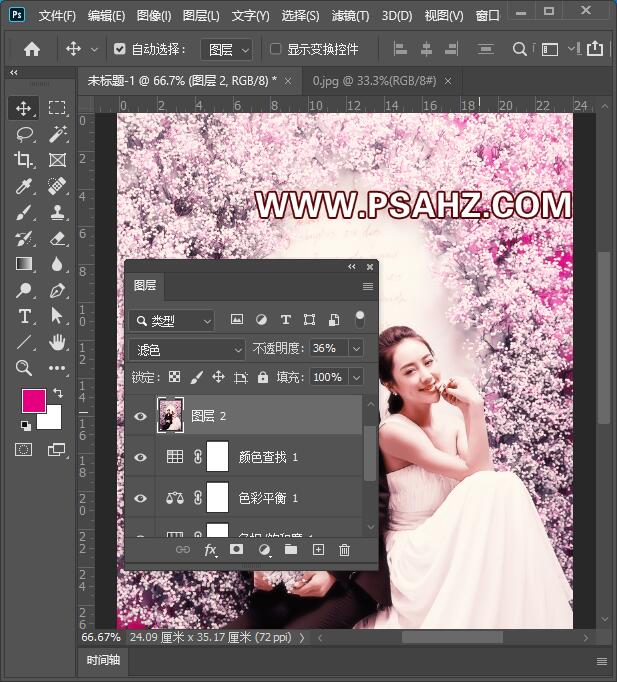Hide the 颜色查找 1 layer

click(x=140, y=457)
